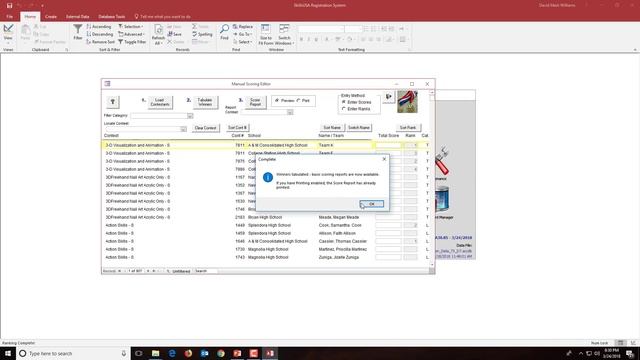Image resolution: width=640 pixels, height=360 pixels.
Task: Open the Locate Contest dropdown
Action: tap(184, 129)
